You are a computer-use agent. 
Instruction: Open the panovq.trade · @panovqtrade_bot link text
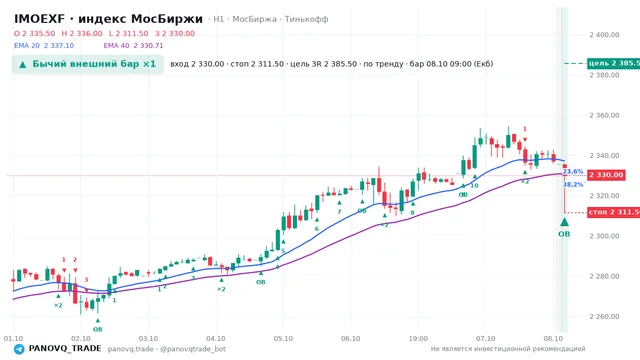click(167, 349)
